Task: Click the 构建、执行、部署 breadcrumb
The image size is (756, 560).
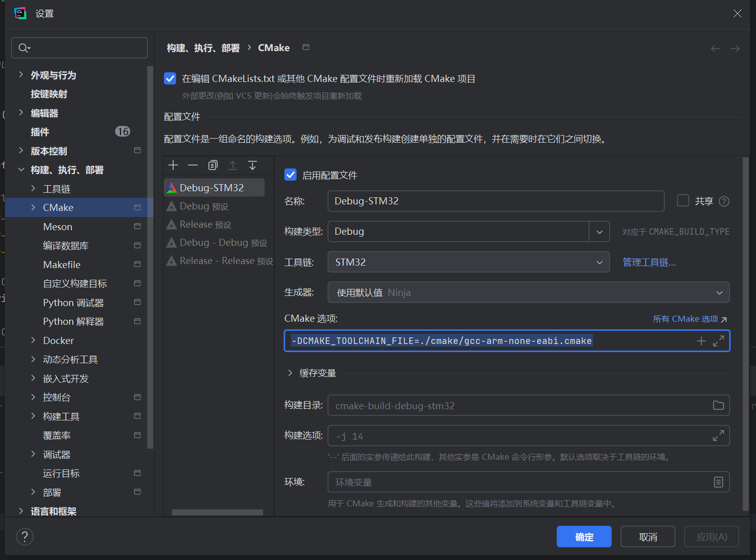Action: pos(203,48)
